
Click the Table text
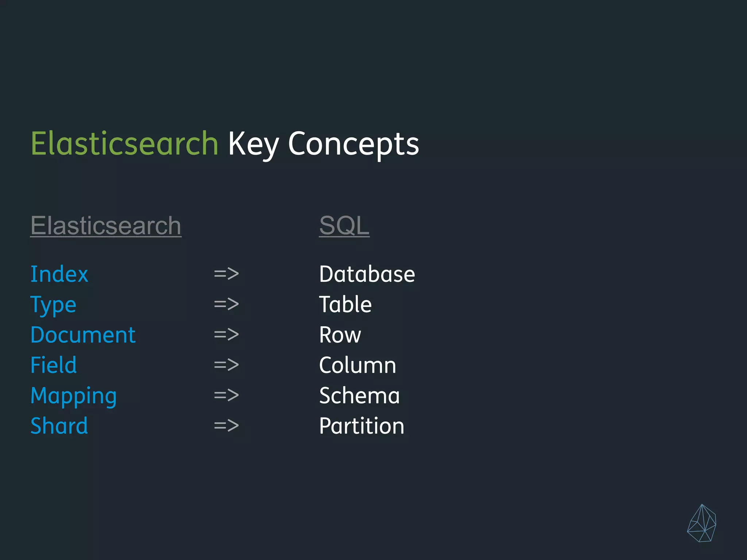click(345, 304)
